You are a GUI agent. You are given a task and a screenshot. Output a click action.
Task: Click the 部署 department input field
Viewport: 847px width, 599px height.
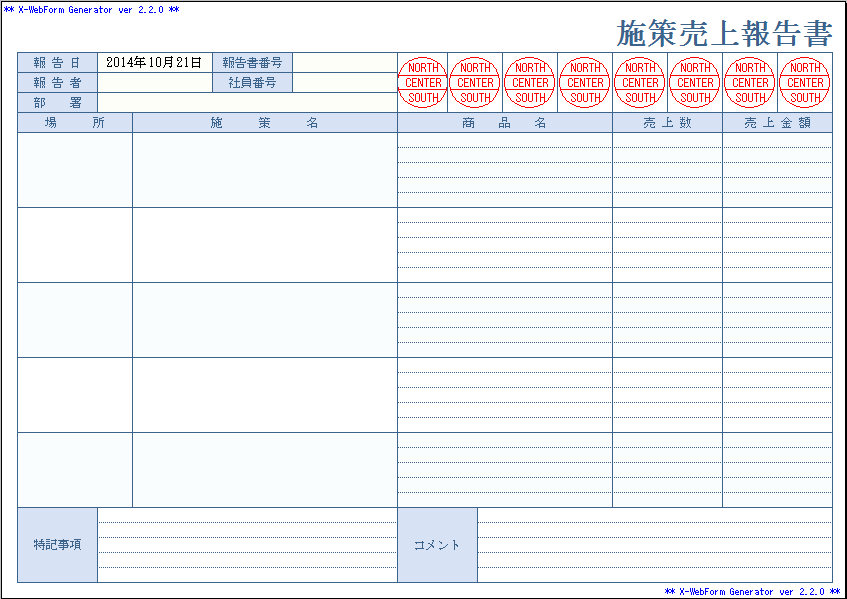[x=246, y=102]
